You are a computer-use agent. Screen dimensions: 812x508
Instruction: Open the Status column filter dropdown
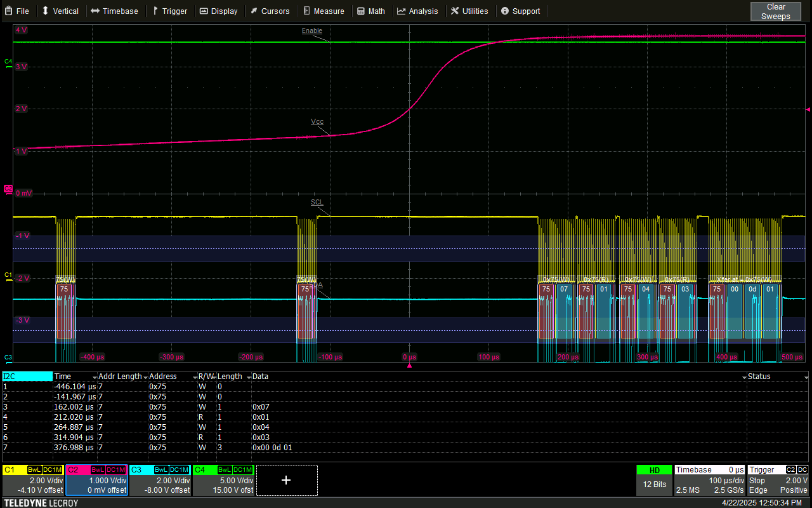click(806, 377)
